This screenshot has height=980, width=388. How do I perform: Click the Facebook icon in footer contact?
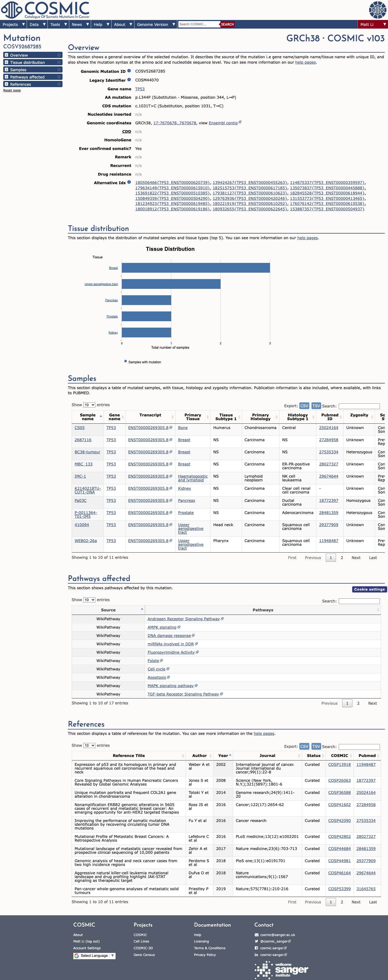click(x=257, y=948)
